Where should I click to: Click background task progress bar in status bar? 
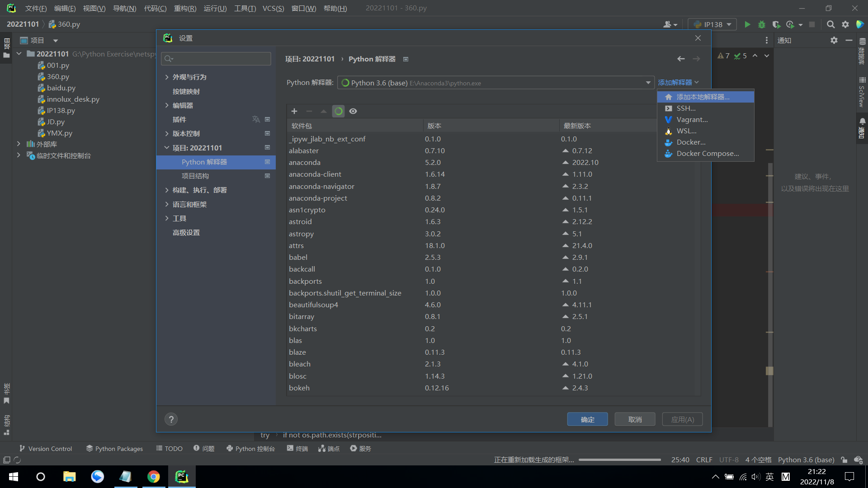tap(619, 460)
